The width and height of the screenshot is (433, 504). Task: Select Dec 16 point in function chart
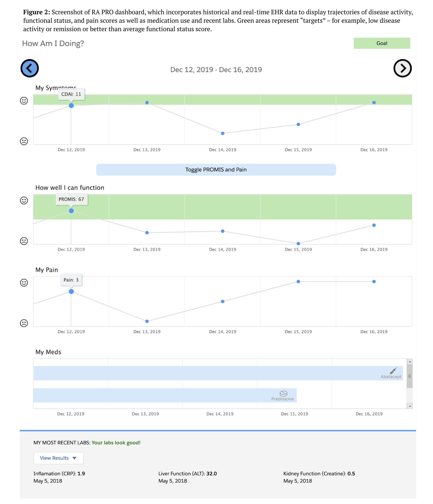point(374,225)
